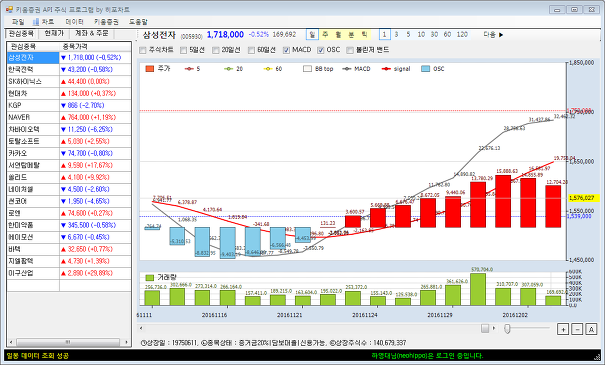Click the 60-day line legend marker

pos(268,69)
